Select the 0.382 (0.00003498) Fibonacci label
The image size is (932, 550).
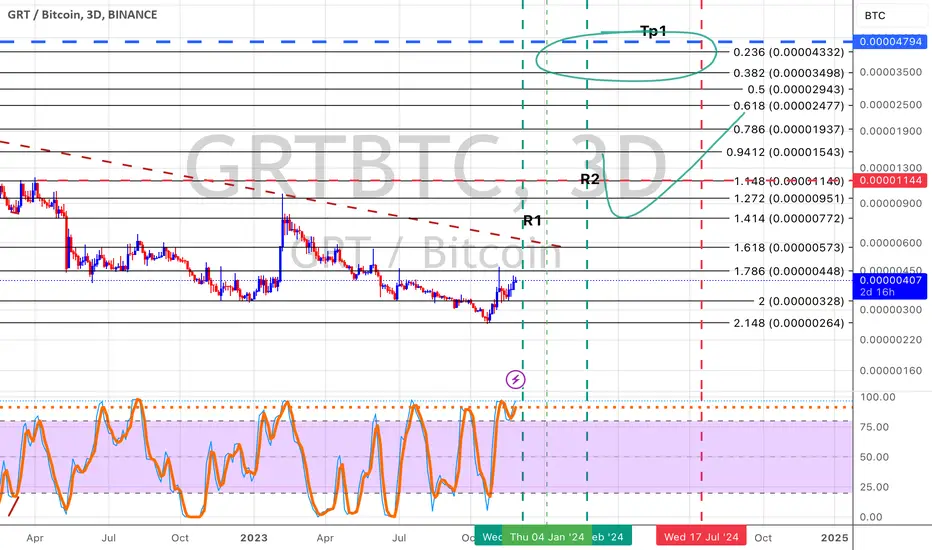coord(789,73)
